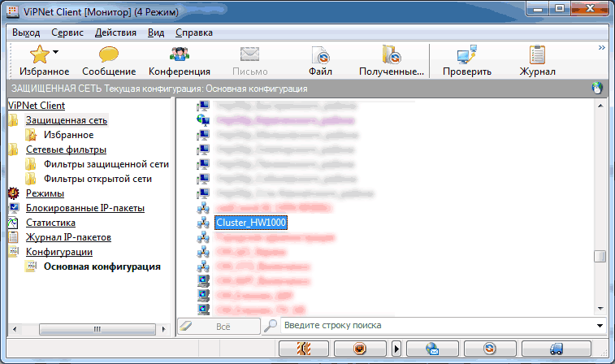Viewport: 615px width, 364px height.
Task: Click the Журнал IP-пакетов notepad icon
Action: [13, 237]
